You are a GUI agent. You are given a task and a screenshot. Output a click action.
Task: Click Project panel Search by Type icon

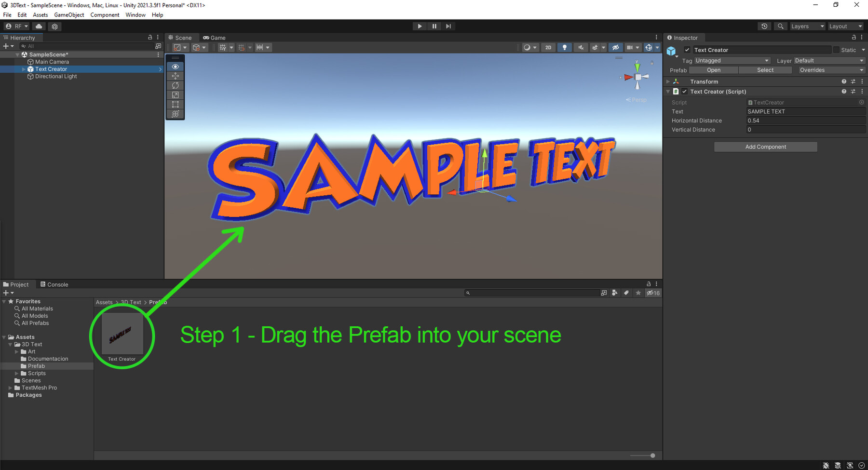coord(614,293)
